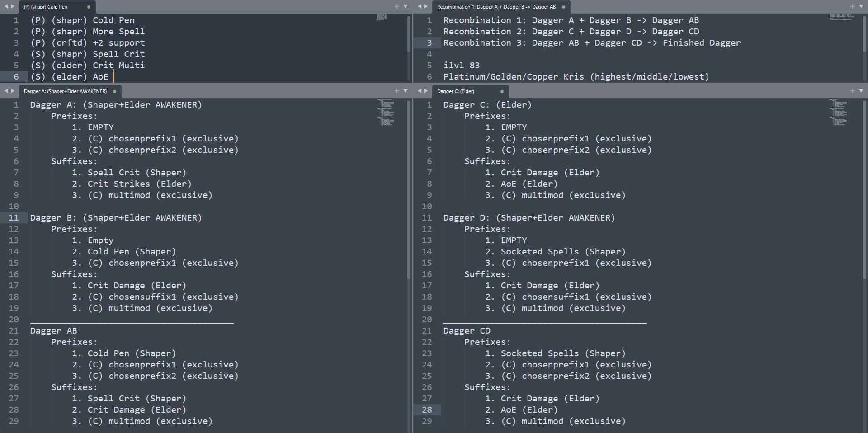Screen dimensions: 868x433
Task: Click "Spell Crit (Shaper)" under Dagger A suffixes
Action: click(137, 173)
